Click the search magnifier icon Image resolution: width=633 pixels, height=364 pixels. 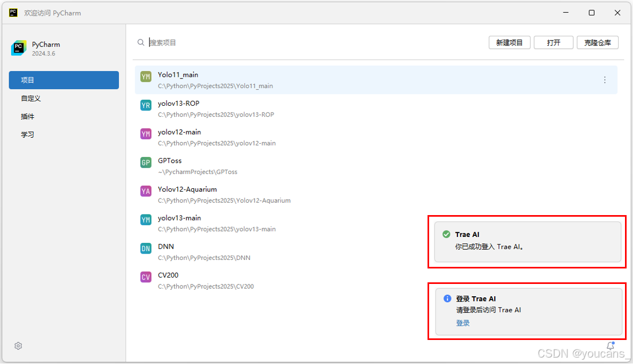(140, 42)
